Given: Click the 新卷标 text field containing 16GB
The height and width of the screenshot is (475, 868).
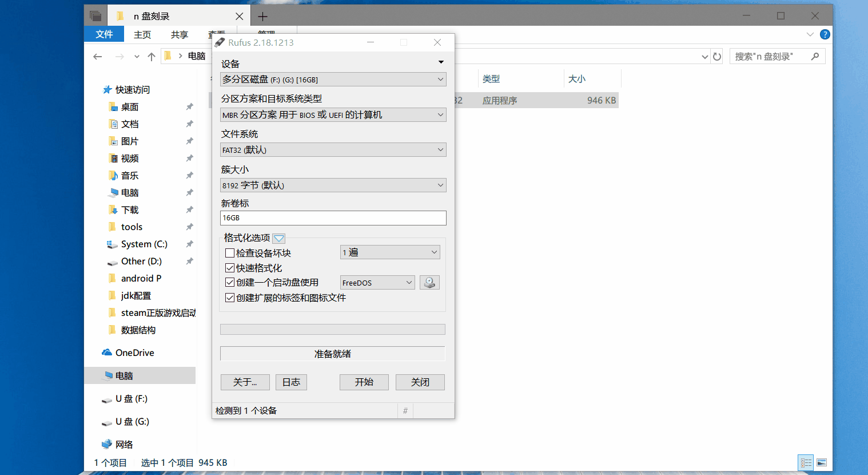Looking at the screenshot, I should tap(333, 218).
